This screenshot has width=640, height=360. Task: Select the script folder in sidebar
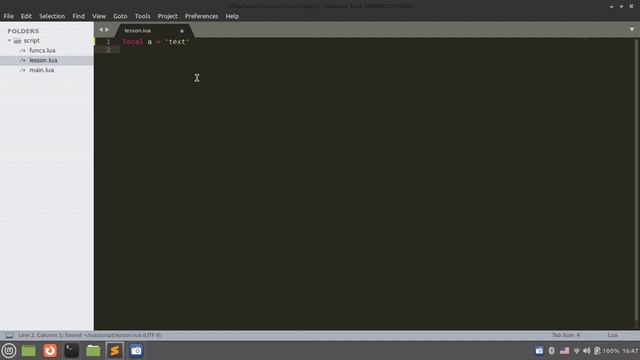[31, 40]
